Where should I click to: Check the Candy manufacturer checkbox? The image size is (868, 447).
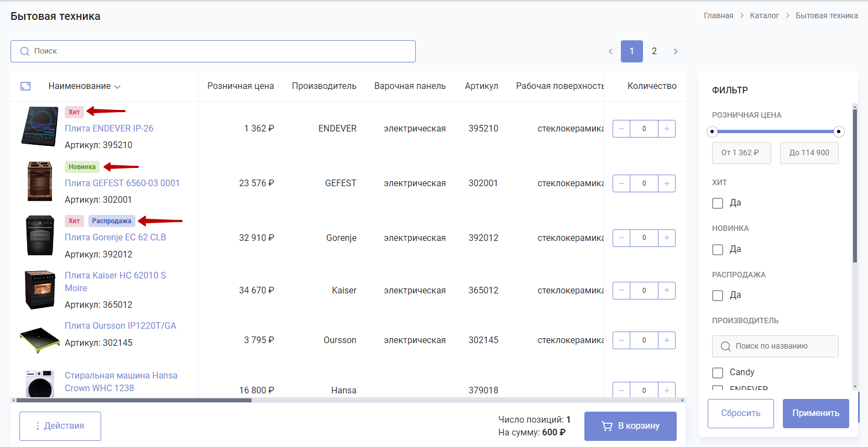pos(718,373)
